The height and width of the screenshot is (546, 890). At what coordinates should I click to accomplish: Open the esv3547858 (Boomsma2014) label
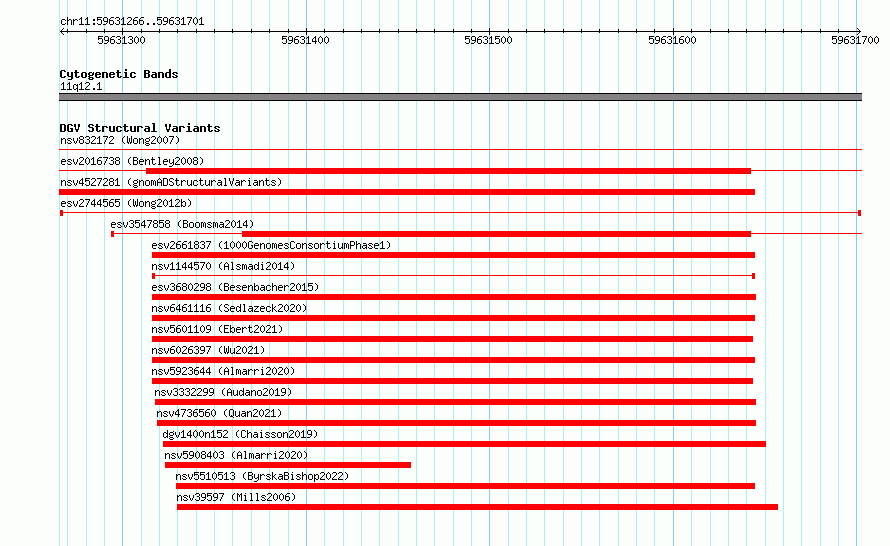click(x=182, y=224)
